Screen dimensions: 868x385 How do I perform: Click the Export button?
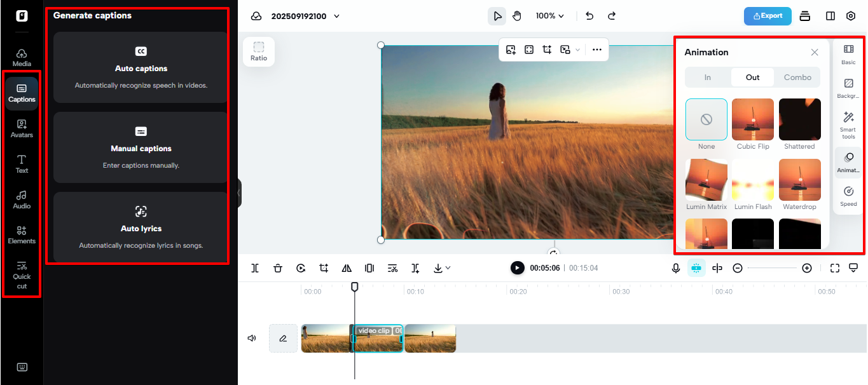[x=768, y=16]
